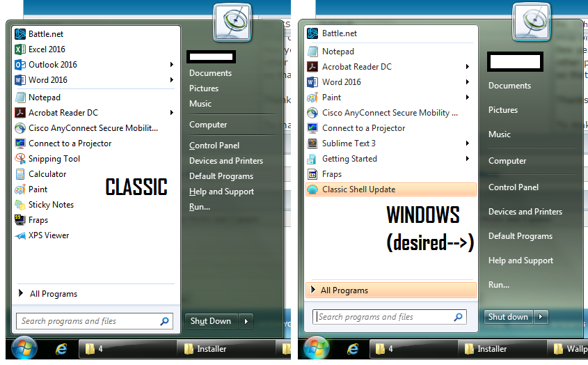Open Internet Explorer on right taskbar

(353, 349)
